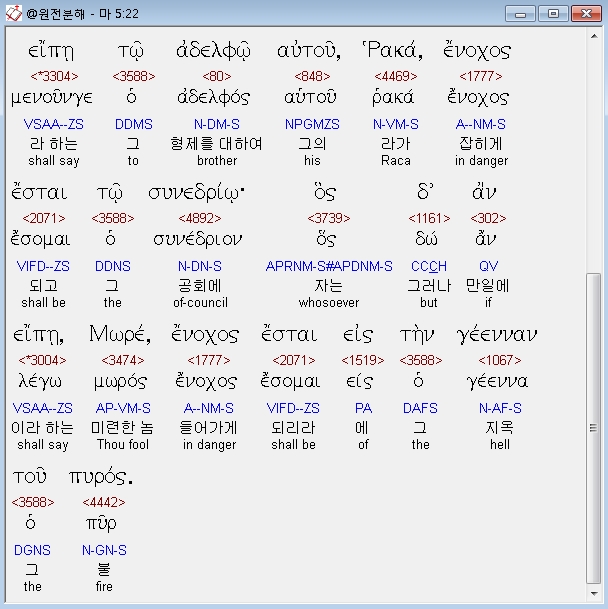Click the English gloss 'hell'
Screen dimensions: 608x609
(500, 444)
